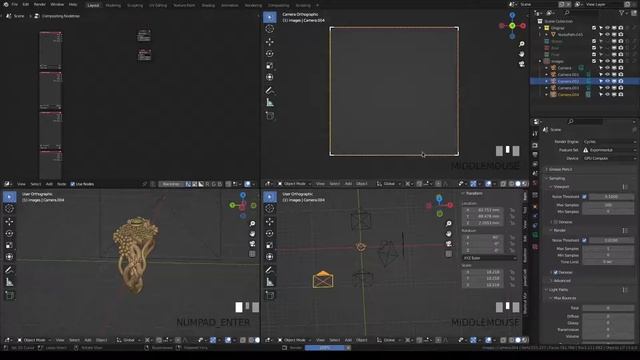640x360 pixels.
Task: Click zoom magnifier icon in camera viewport
Action: [x=522, y=44]
